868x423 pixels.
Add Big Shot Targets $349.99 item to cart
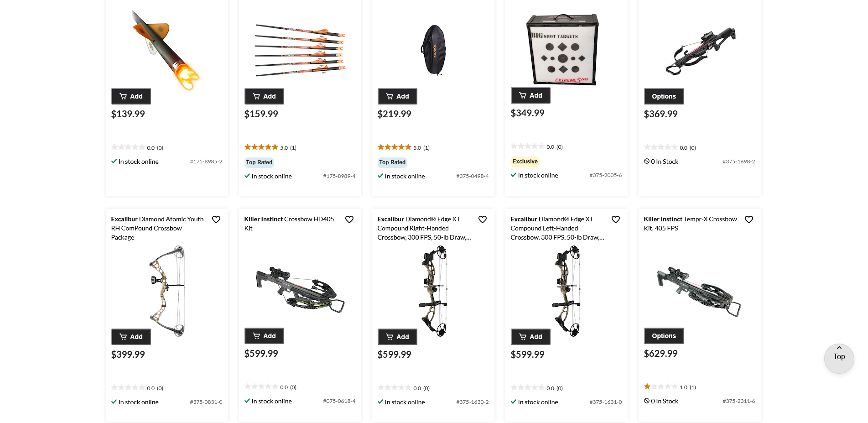pyautogui.click(x=530, y=95)
